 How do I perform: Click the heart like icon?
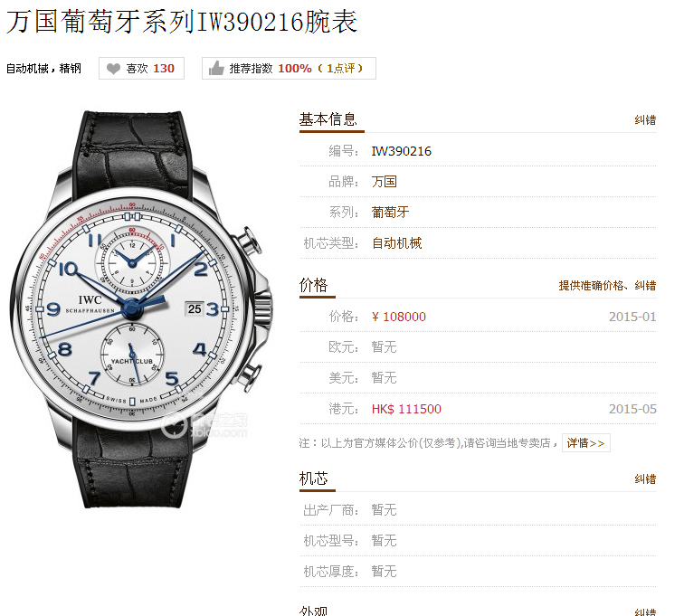pos(113,69)
